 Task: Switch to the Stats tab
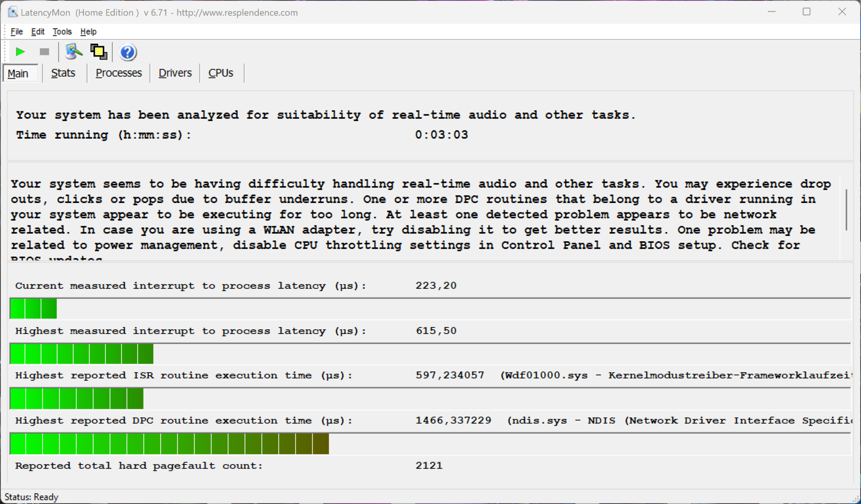point(63,73)
